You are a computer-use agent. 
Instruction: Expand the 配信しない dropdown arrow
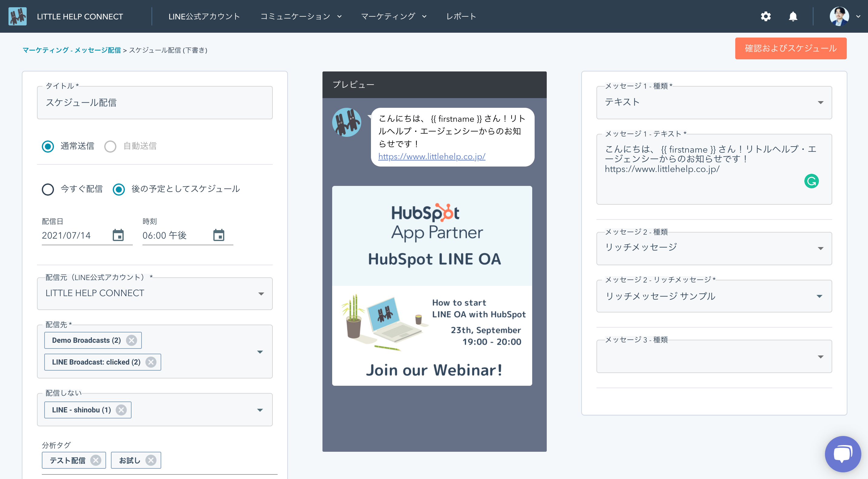click(260, 410)
